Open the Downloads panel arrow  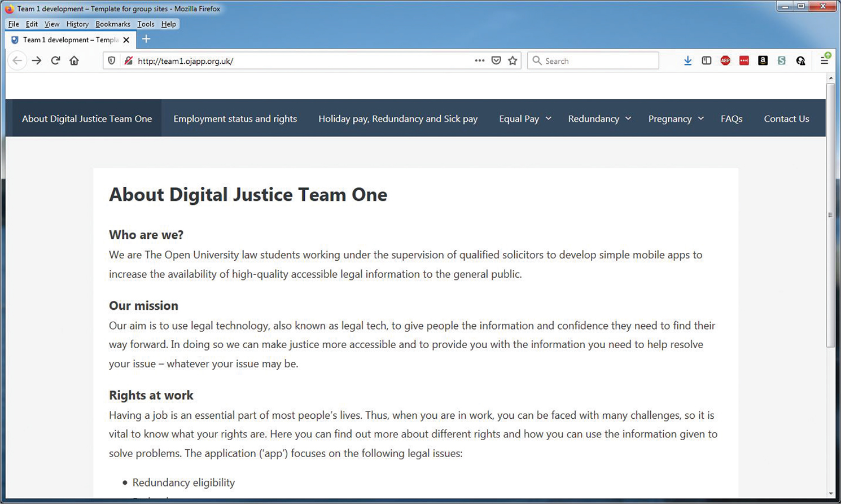(687, 60)
